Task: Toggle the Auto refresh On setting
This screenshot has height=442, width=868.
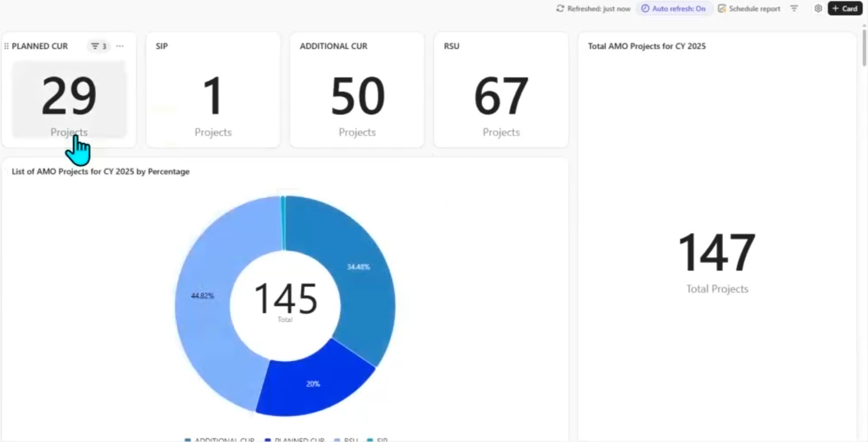Action: pyautogui.click(x=674, y=9)
